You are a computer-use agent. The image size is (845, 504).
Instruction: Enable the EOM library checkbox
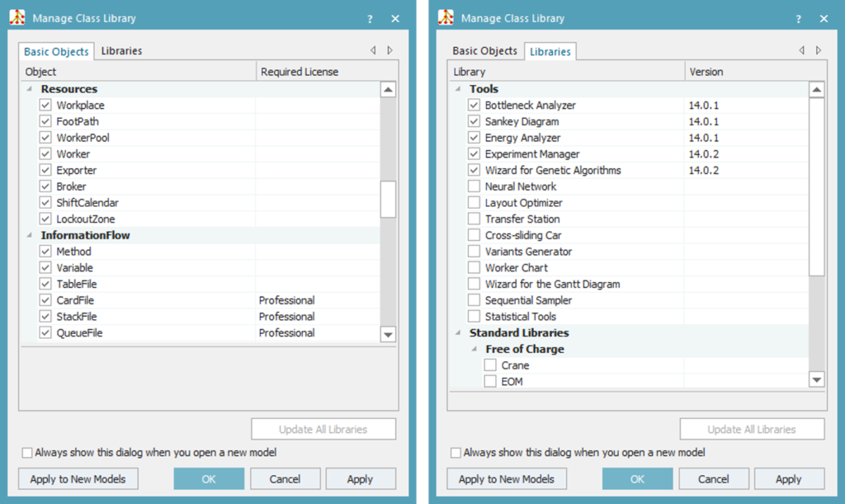click(x=490, y=381)
